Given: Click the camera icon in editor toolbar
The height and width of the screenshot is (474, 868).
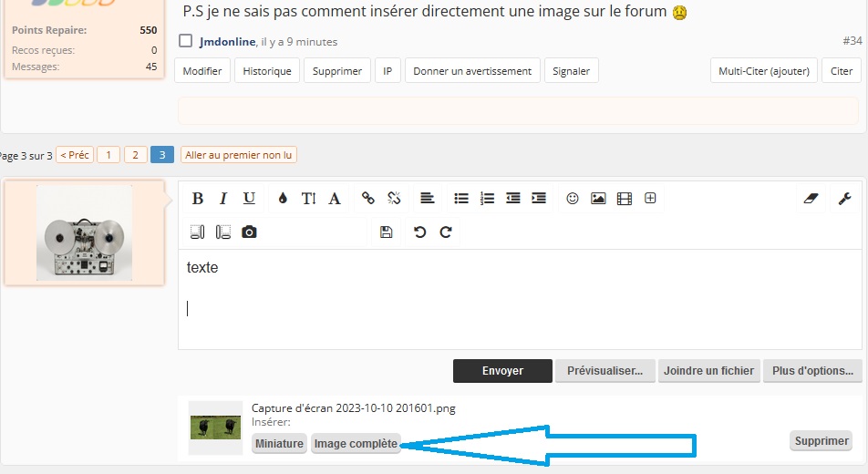Looking at the screenshot, I should 249,232.
